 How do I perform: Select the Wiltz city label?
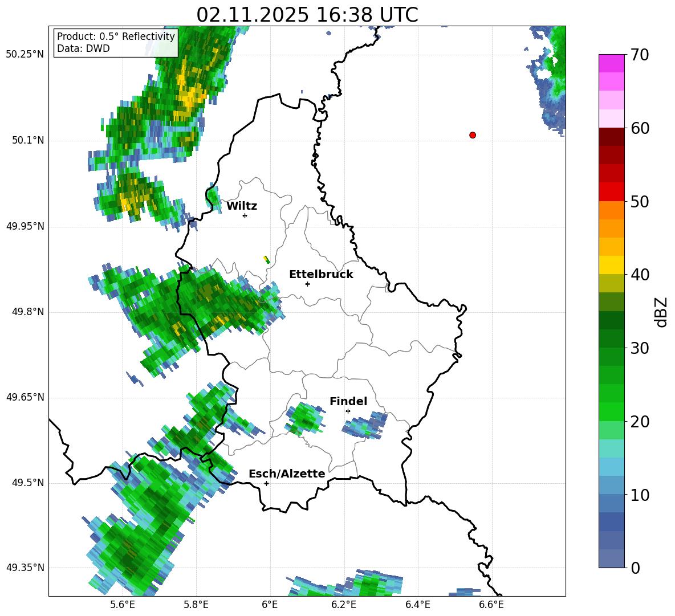pos(242,206)
